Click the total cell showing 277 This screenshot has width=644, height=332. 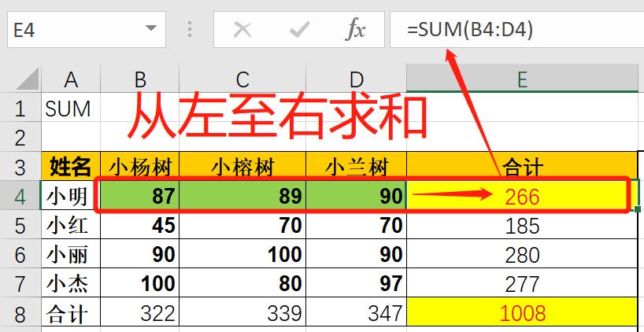click(x=522, y=283)
